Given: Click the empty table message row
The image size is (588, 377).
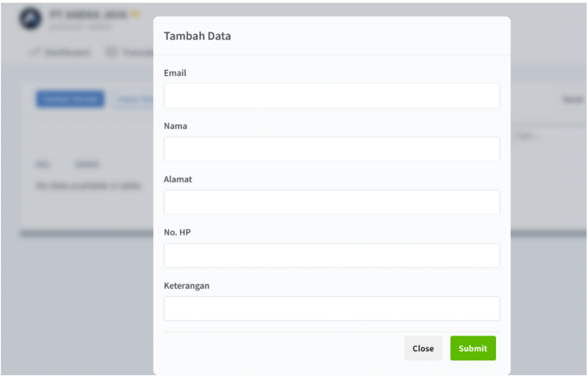Looking at the screenshot, I should [88, 186].
